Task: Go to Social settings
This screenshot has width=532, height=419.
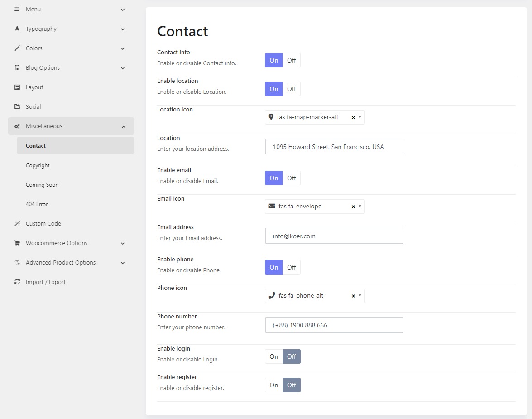Action: tap(33, 106)
